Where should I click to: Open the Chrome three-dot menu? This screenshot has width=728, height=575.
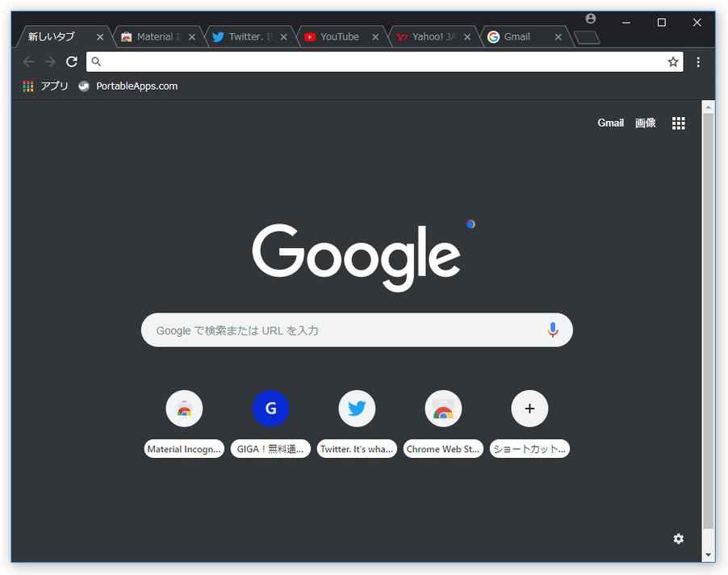698,62
